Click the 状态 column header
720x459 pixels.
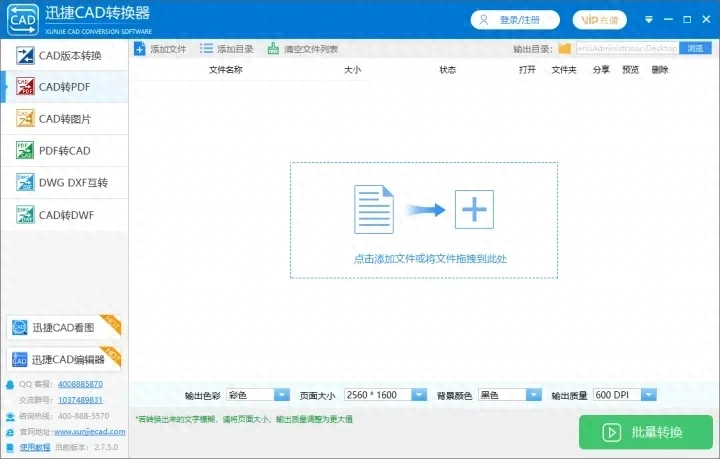point(448,70)
